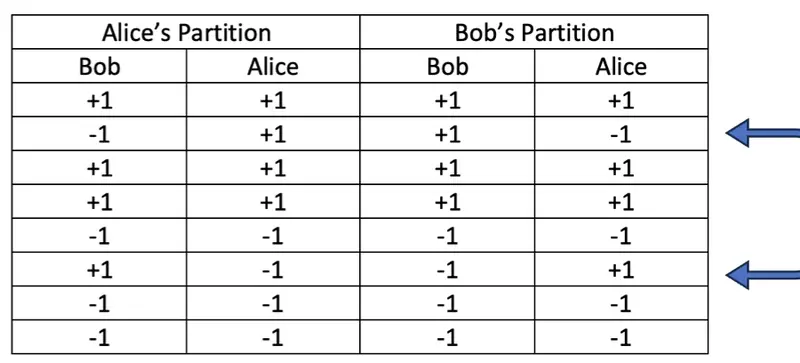Click the Alice column header under Alice's Partition
This screenshot has width=800, height=363.
point(273,66)
